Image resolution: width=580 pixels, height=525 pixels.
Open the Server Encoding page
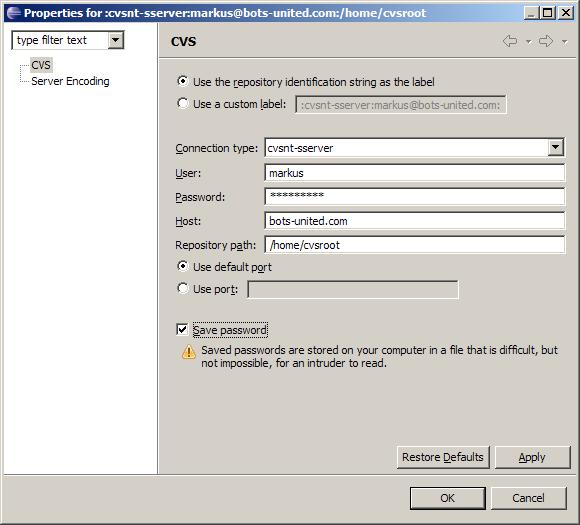click(70, 81)
